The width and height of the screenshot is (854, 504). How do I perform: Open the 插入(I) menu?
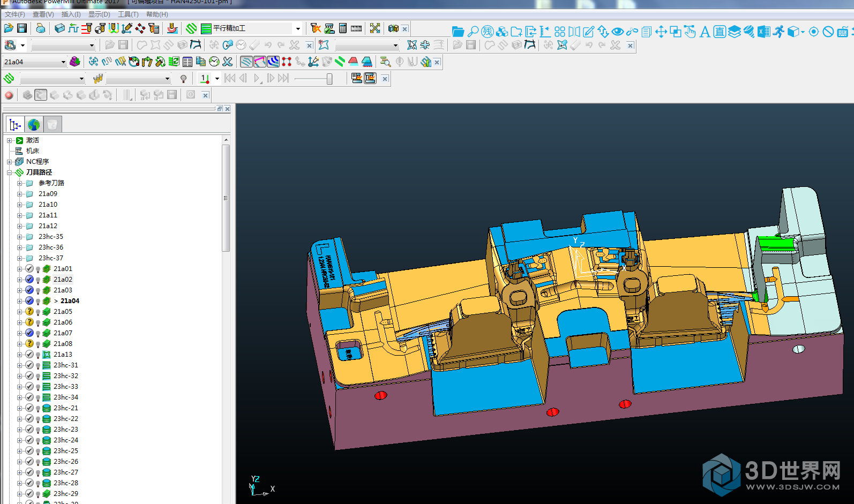pyautogui.click(x=71, y=14)
